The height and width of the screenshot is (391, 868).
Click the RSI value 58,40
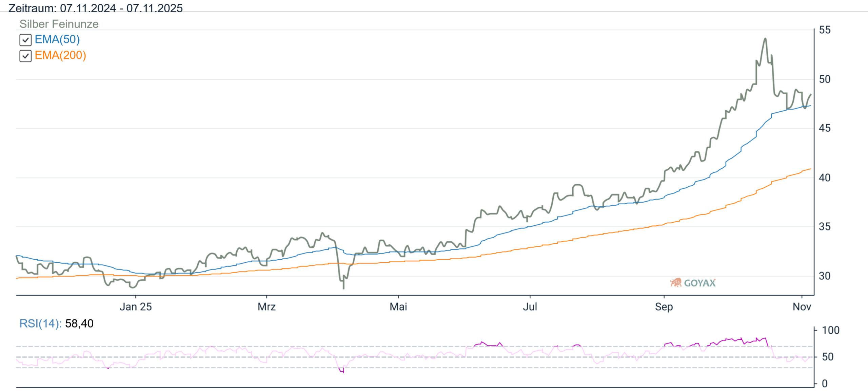(79, 323)
